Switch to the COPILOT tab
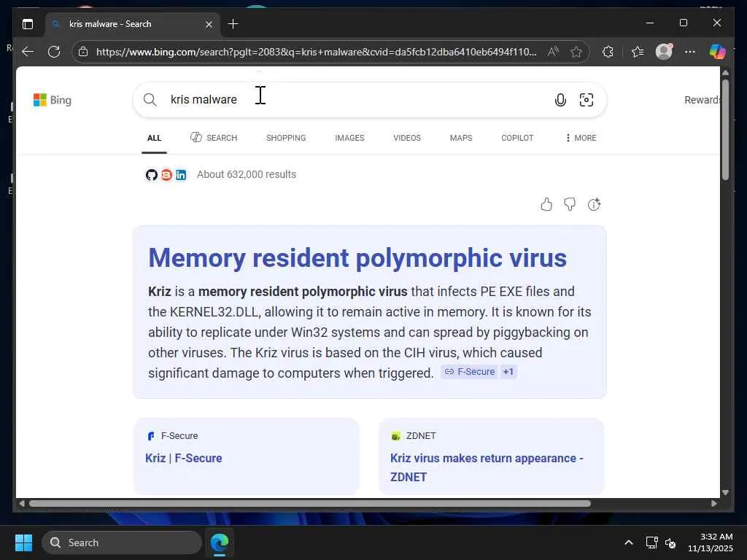This screenshot has width=747, height=560. point(517,138)
